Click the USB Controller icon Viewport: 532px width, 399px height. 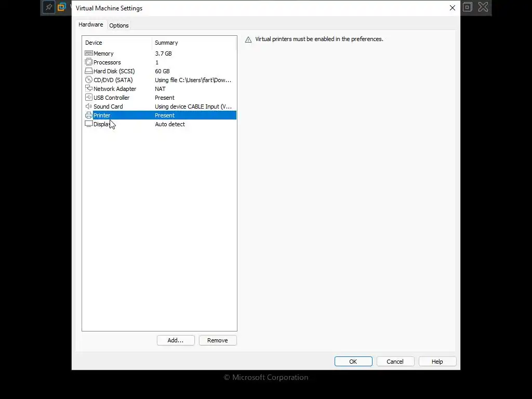pyautogui.click(x=88, y=97)
